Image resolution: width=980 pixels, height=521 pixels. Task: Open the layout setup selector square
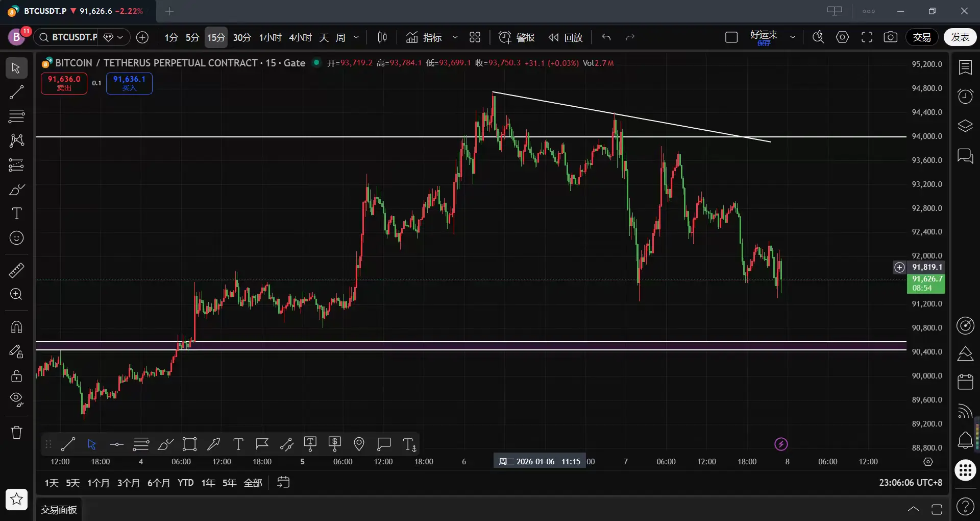pos(731,37)
